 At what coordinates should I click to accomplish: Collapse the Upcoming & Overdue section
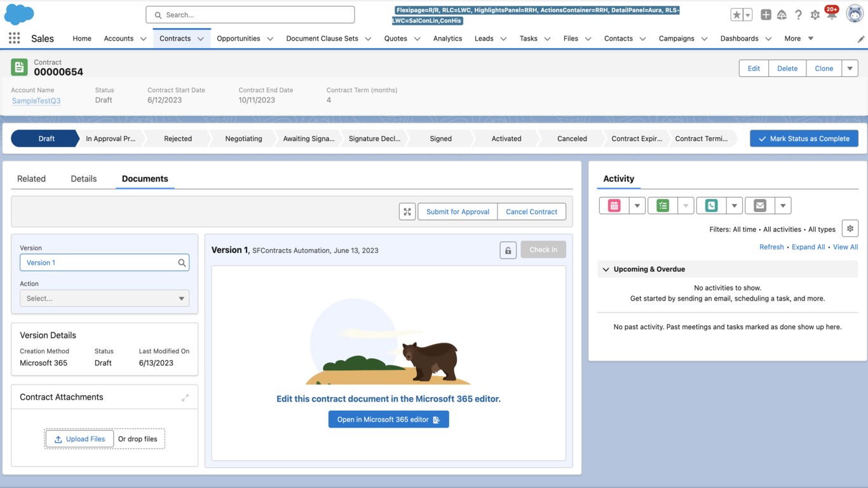[x=606, y=269]
